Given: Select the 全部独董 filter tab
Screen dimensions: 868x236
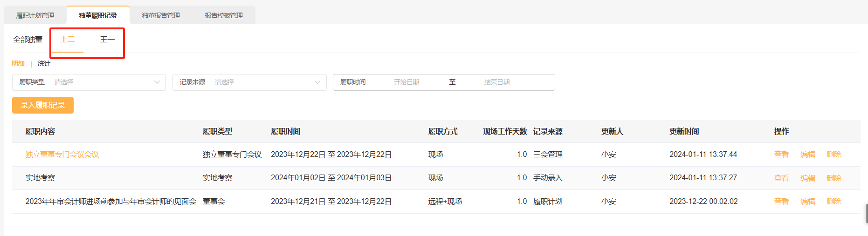Looking at the screenshot, I should coord(28,40).
